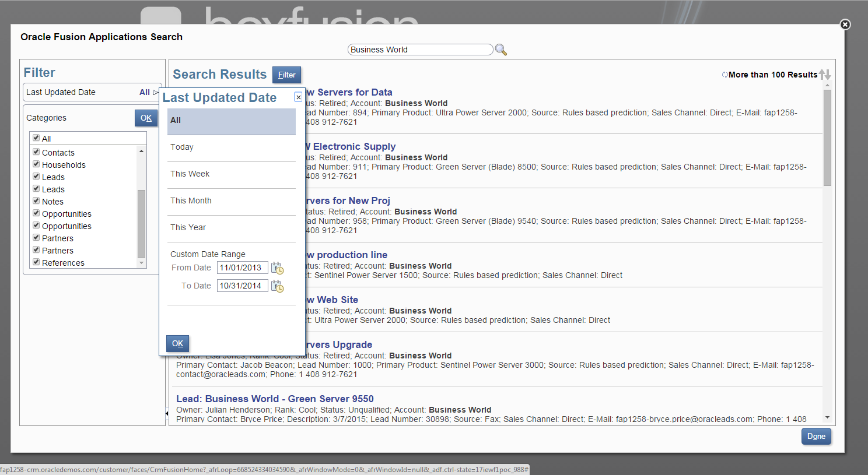Confirm with OK in Last Updated Date popup
The width and height of the screenshot is (868, 475).
[x=177, y=343]
